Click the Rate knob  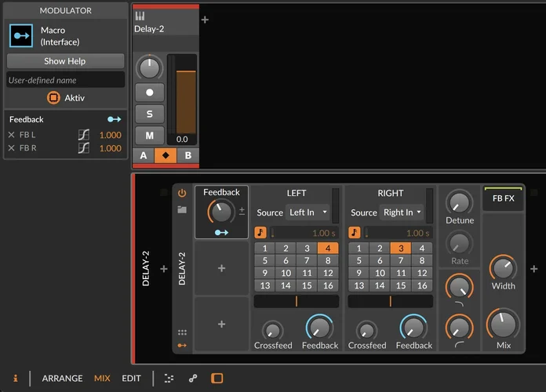coord(460,243)
